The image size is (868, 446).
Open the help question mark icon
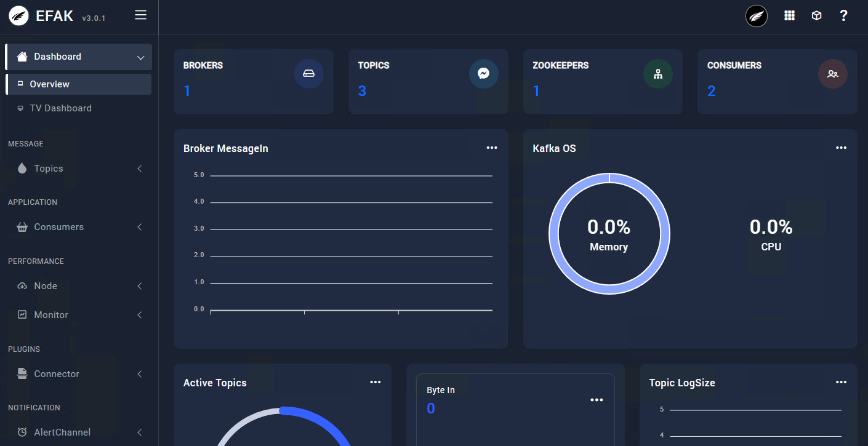point(844,16)
